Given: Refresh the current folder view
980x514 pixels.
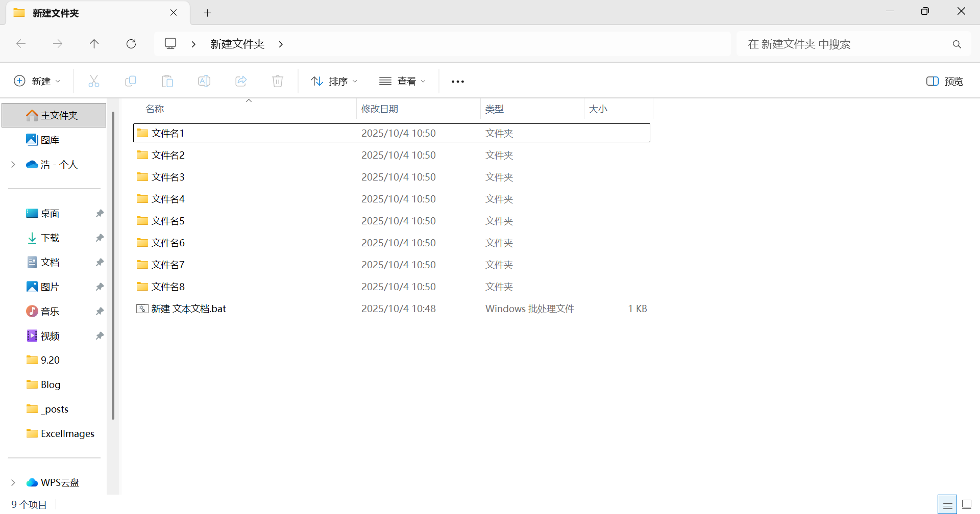Looking at the screenshot, I should pos(131,44).
